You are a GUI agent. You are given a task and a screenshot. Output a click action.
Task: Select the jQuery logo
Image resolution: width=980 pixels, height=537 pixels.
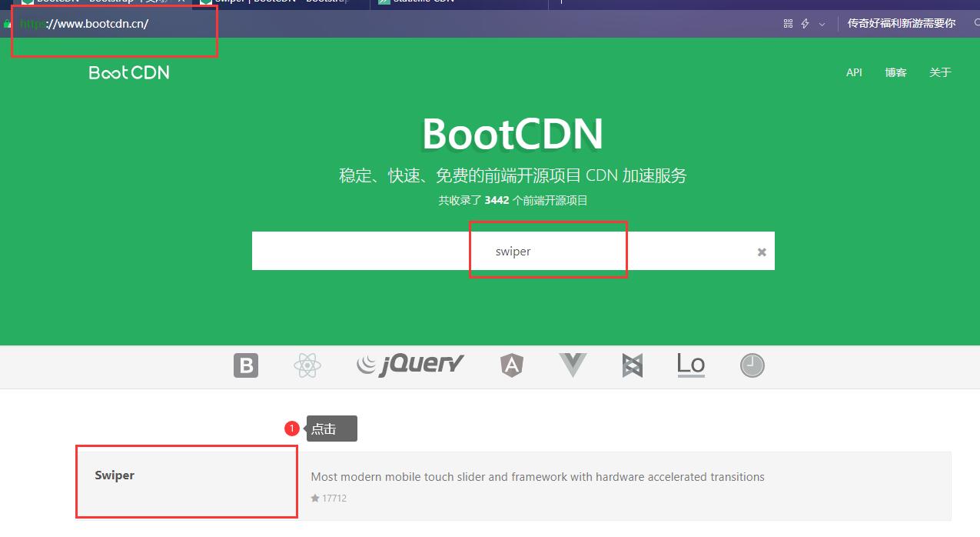410,365
